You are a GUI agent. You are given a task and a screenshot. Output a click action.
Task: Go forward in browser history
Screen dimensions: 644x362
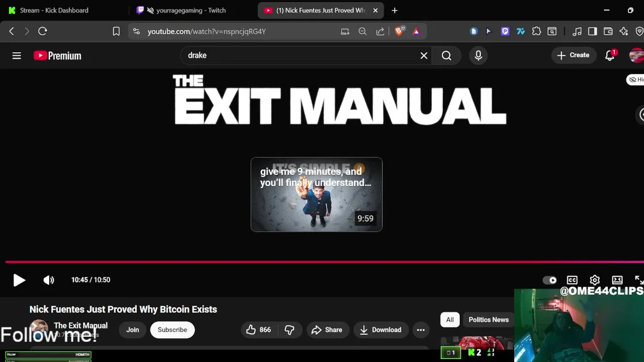point(27,31)
